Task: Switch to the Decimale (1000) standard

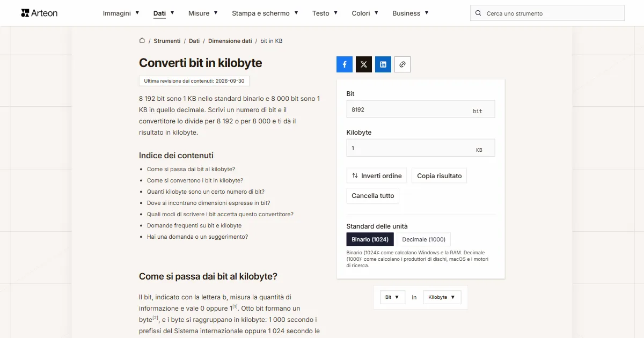Action: pyautogui.click(x=424, y=239)
